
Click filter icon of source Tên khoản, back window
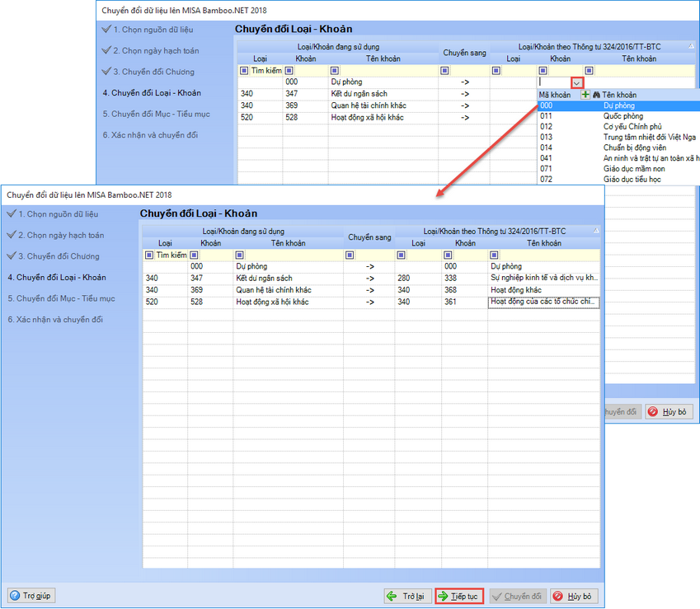[335, 71]
